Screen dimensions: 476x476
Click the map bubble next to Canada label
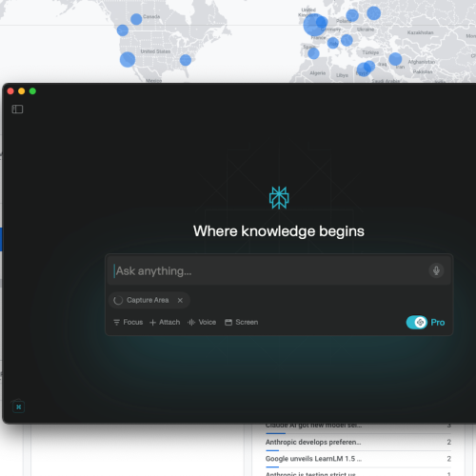click(x=136, y=19)
